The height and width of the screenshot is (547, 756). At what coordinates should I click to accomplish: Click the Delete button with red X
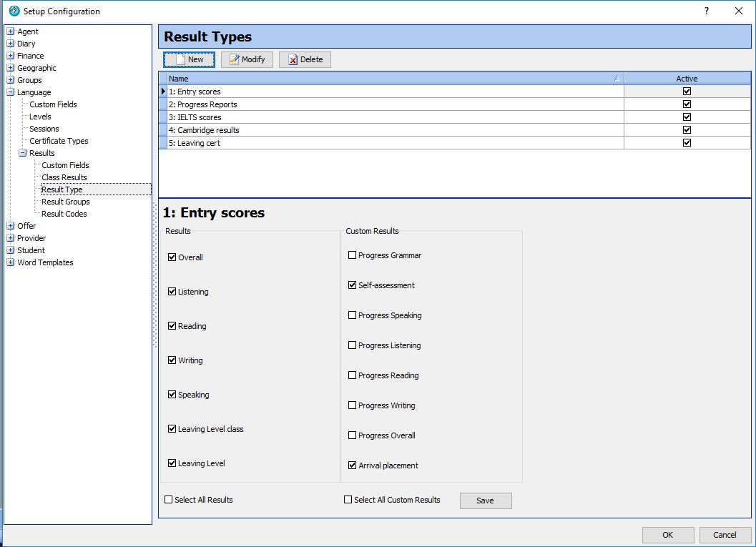click(x=305, y=59)
